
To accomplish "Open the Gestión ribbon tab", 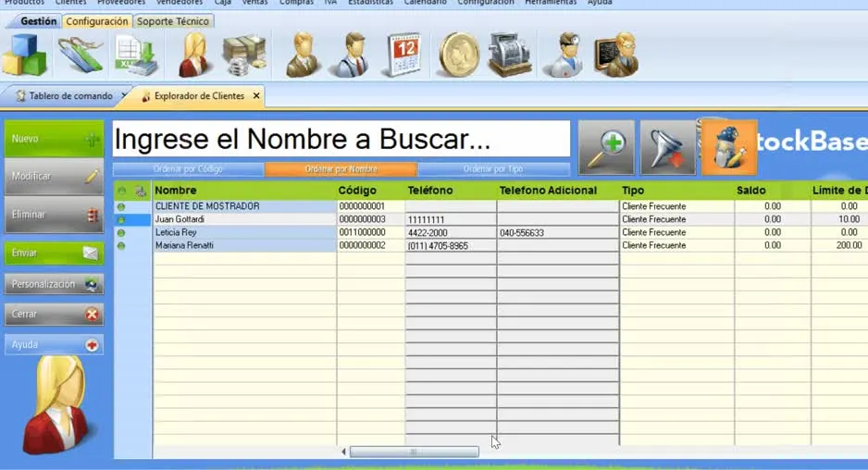I will tap(38, 21).
